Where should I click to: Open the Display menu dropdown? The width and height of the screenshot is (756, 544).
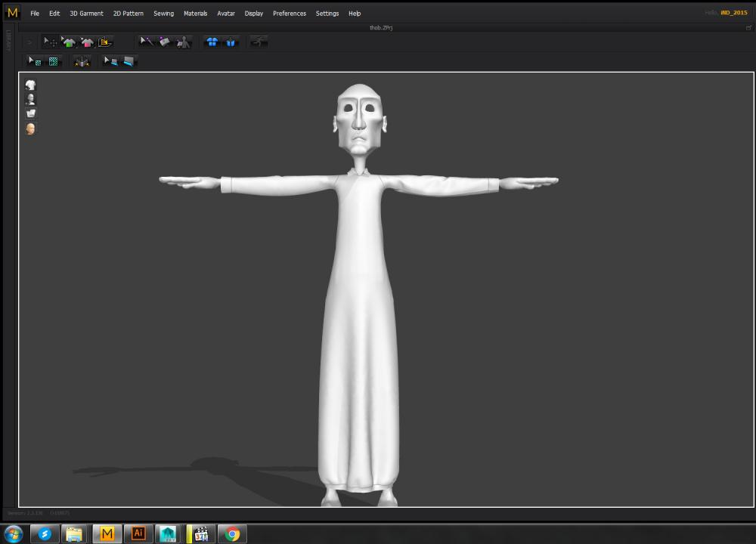click(253, 14)
